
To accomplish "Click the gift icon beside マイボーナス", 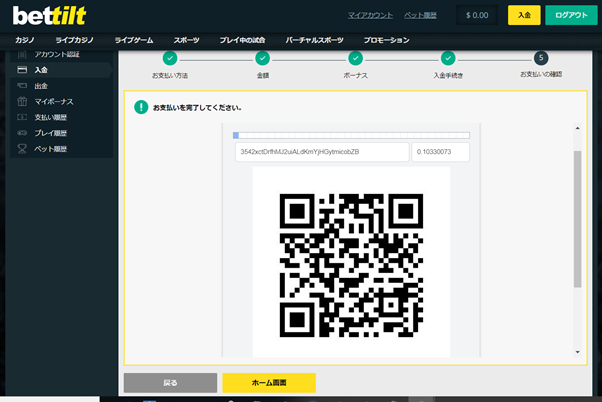I will click(22, 101).
